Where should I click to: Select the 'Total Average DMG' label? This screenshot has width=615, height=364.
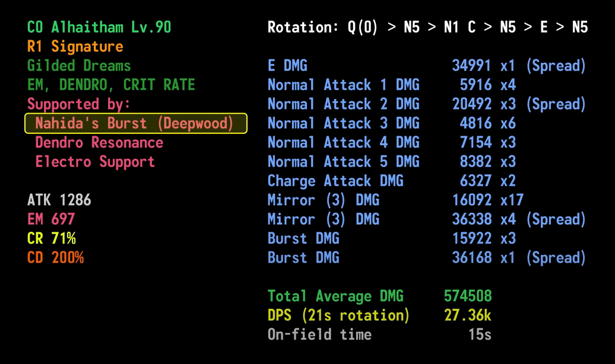coord(335,296)
